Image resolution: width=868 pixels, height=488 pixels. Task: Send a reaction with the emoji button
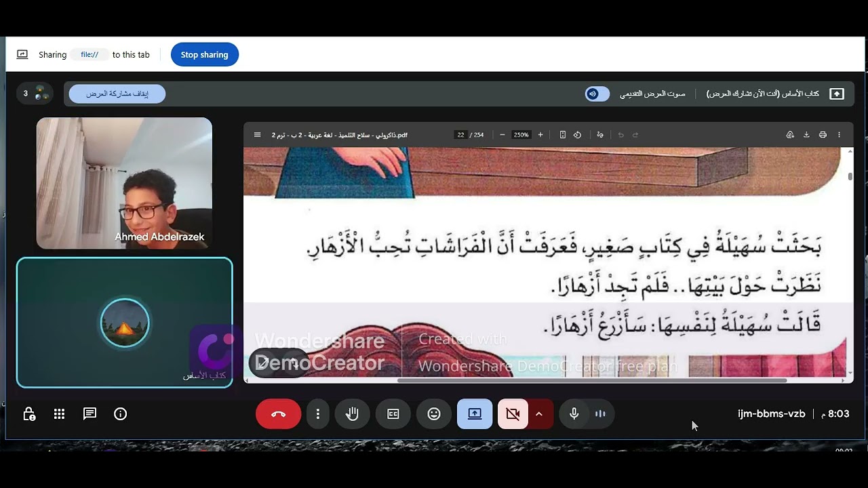click(x=434, y=414)
